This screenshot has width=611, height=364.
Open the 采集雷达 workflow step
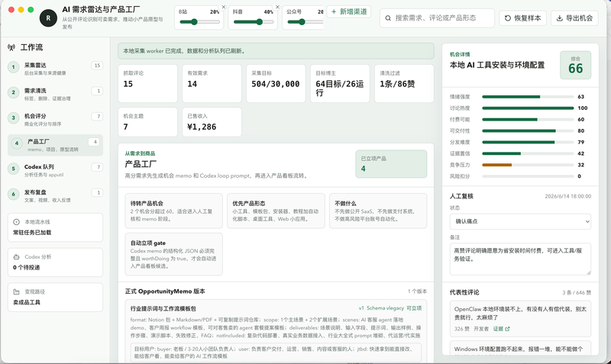click(55, 69)
